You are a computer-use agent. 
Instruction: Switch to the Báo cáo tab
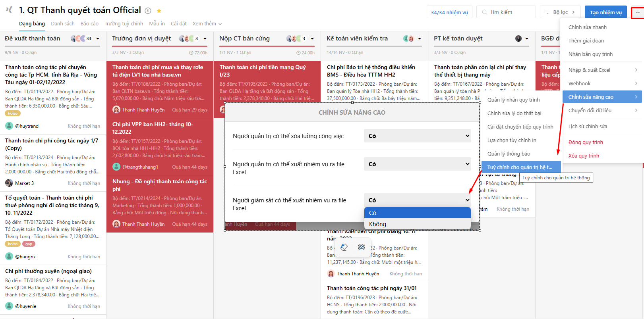coord(89,24)
